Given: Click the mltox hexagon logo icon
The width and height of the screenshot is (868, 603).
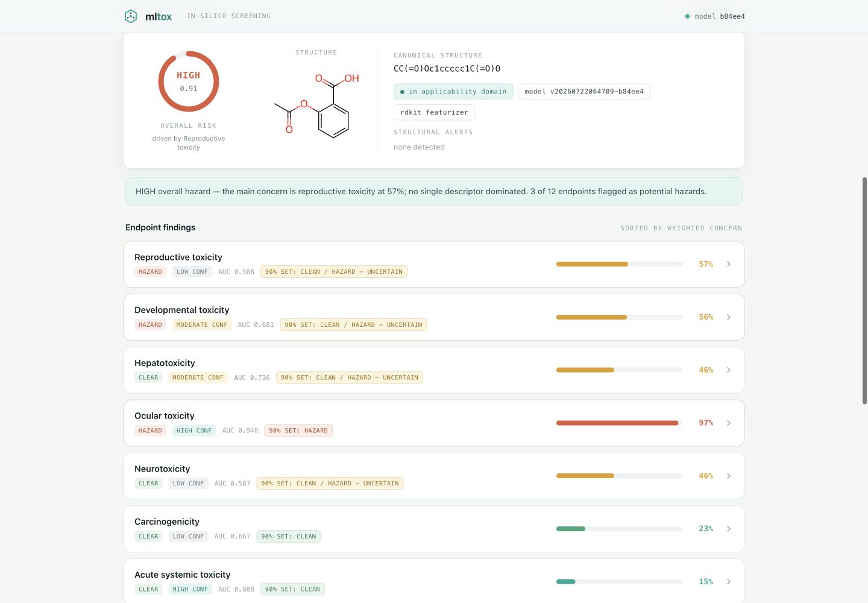Looking at the screenshot, I should coord(131,16).
